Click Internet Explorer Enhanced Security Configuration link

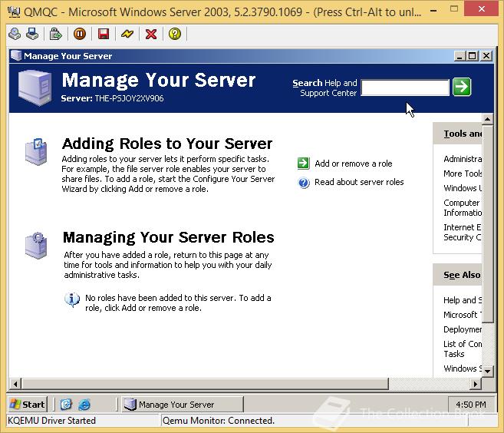[463, 233]
